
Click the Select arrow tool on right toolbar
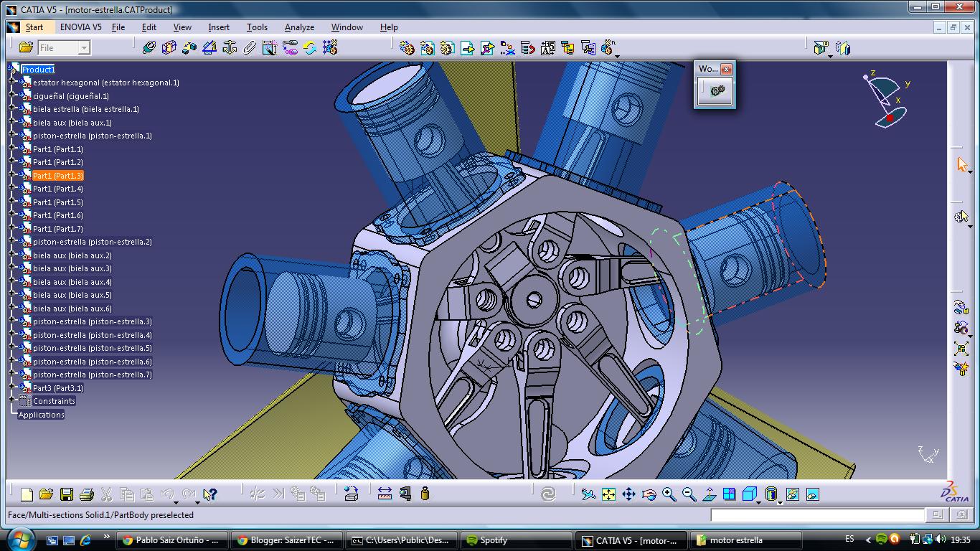[961, 164]
